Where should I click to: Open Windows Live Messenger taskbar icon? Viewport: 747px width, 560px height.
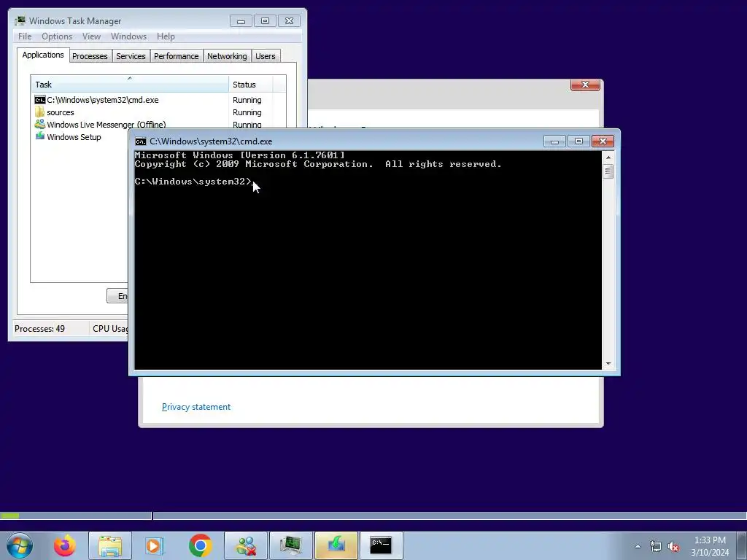click(246, 545)
